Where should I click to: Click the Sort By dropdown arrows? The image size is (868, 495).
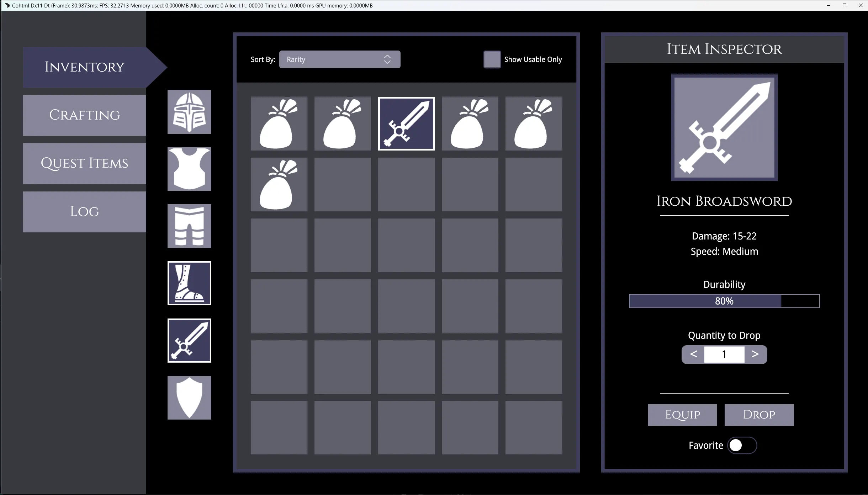(387, 59)
